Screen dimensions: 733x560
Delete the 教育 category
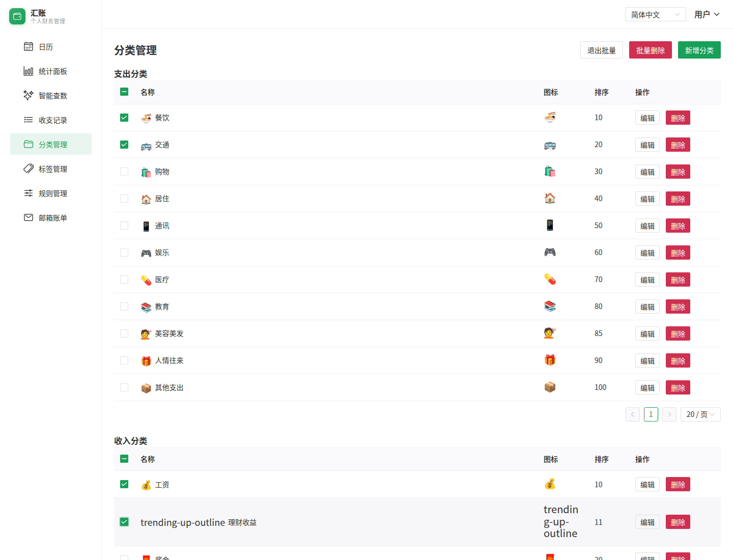[x=678, y=306]
